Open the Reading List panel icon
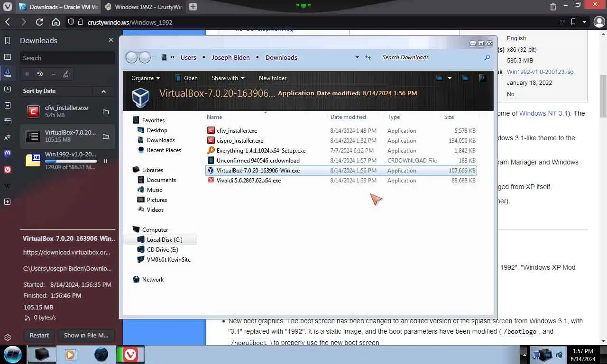The width and height of the screenshot is (607, 364). pyautogui.click(x=8, y=57)
